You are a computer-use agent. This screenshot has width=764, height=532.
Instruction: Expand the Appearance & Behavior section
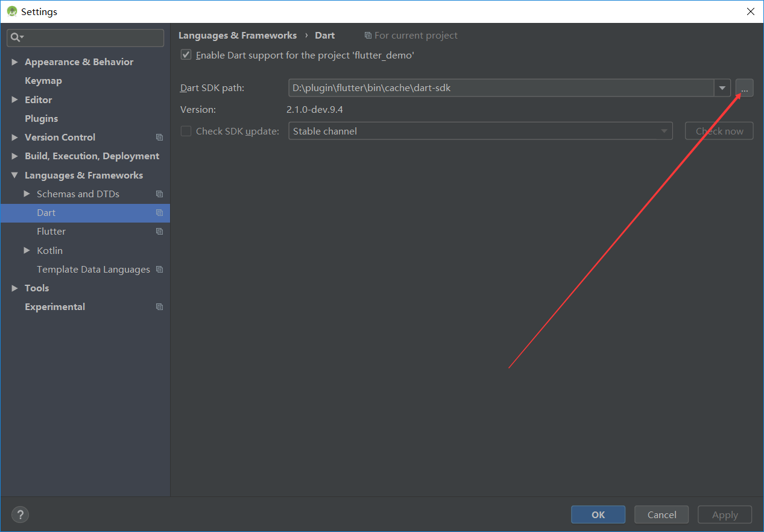click(x=14, y=62)
